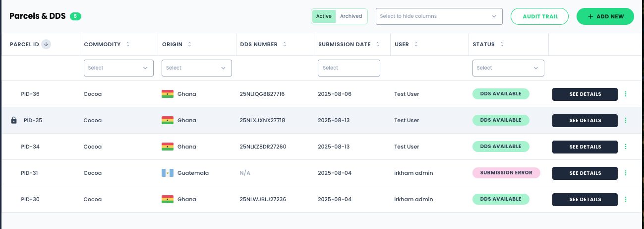
Task: Sort by the Commodity column arrows
Action: pos(128,44)
